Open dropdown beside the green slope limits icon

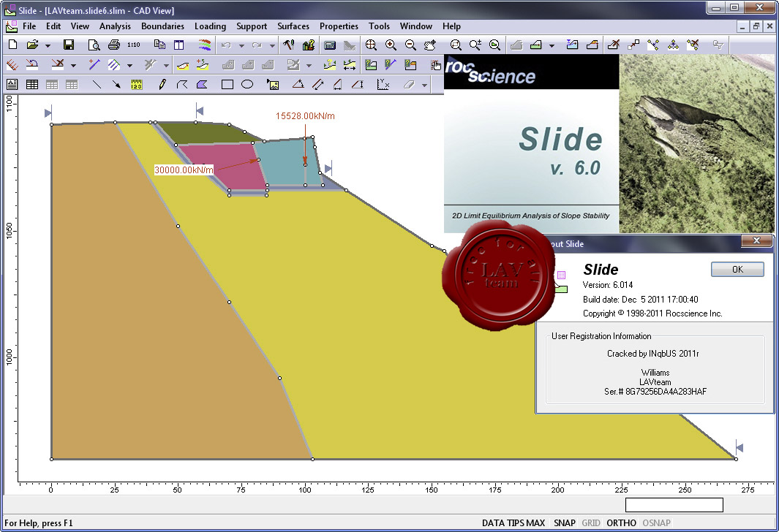pyautogui.click(x=552, y=45)
